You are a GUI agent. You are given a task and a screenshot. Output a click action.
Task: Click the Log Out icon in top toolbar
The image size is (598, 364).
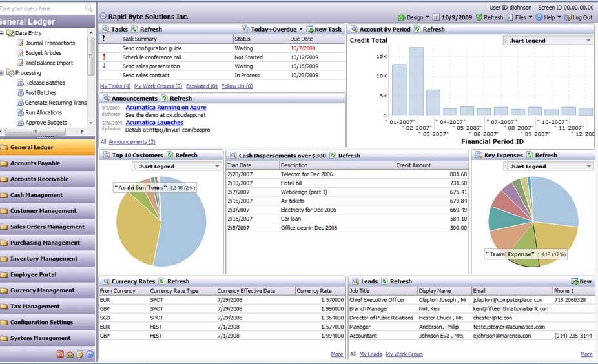click(x=568, y=17)
